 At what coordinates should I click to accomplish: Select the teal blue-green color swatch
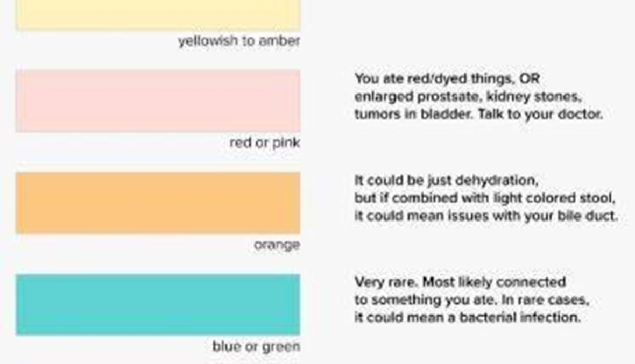158,304
